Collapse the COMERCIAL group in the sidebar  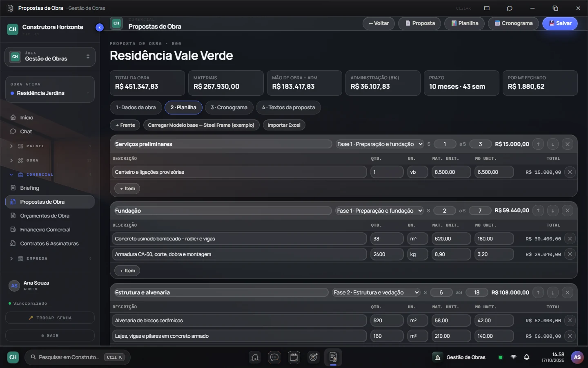coord(50,175)
